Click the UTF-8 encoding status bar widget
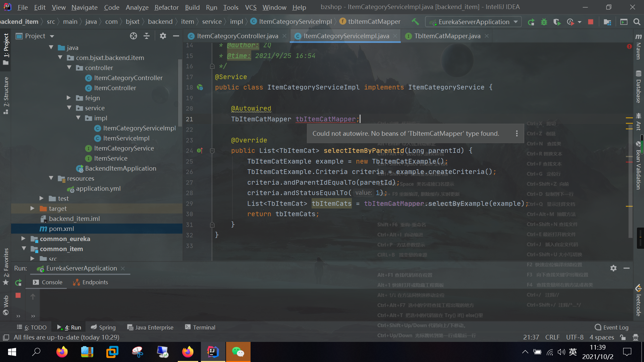 [x=575, y=337]
